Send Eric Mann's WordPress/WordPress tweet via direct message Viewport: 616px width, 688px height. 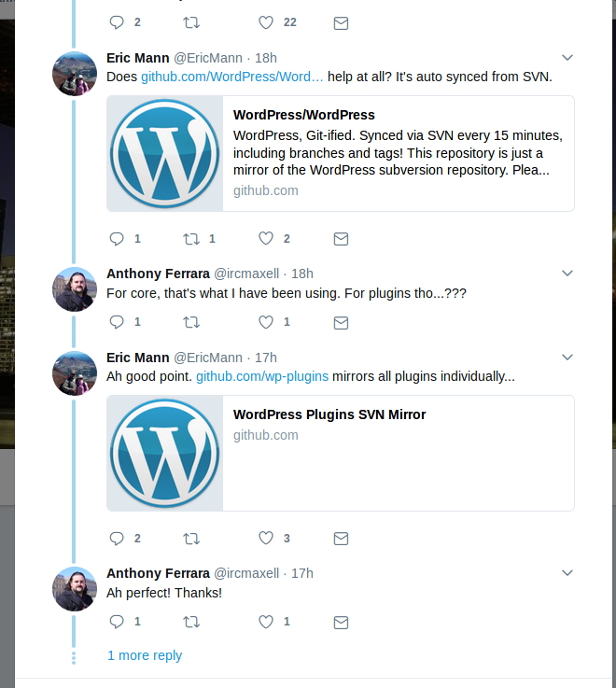[341, 239]
